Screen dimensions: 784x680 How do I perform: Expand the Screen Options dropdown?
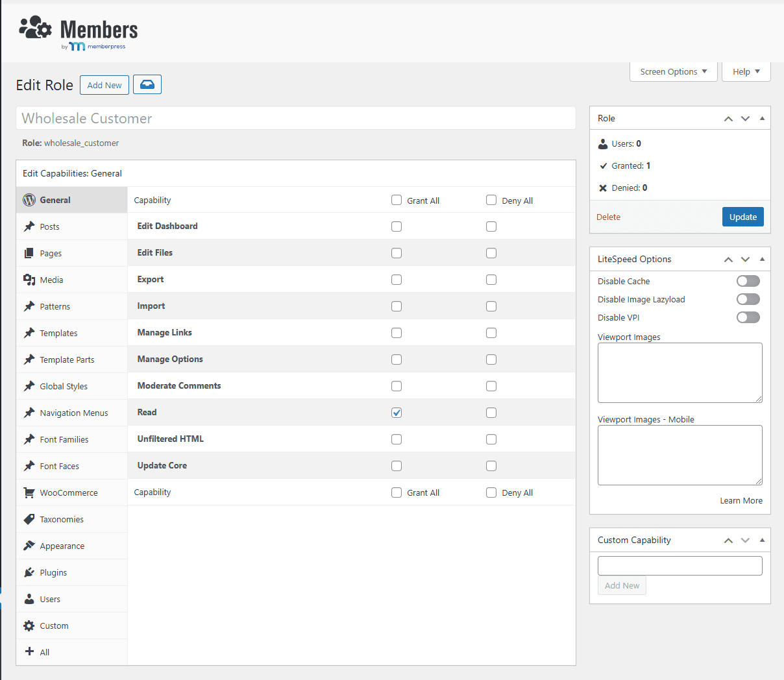(x=673, y=71)
